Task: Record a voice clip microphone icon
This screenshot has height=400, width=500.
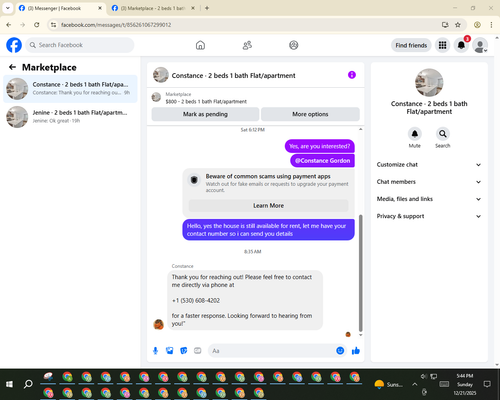Action: 155,351
